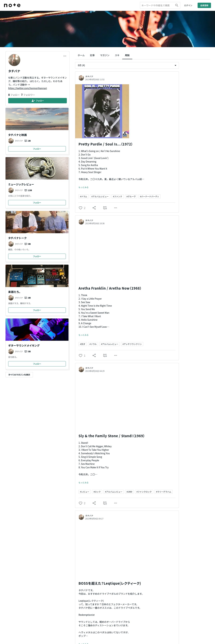This screenshot has width=215, height=644.
Task: Open the twitter.com/honnorihannari link
Action: click(27, 88)
